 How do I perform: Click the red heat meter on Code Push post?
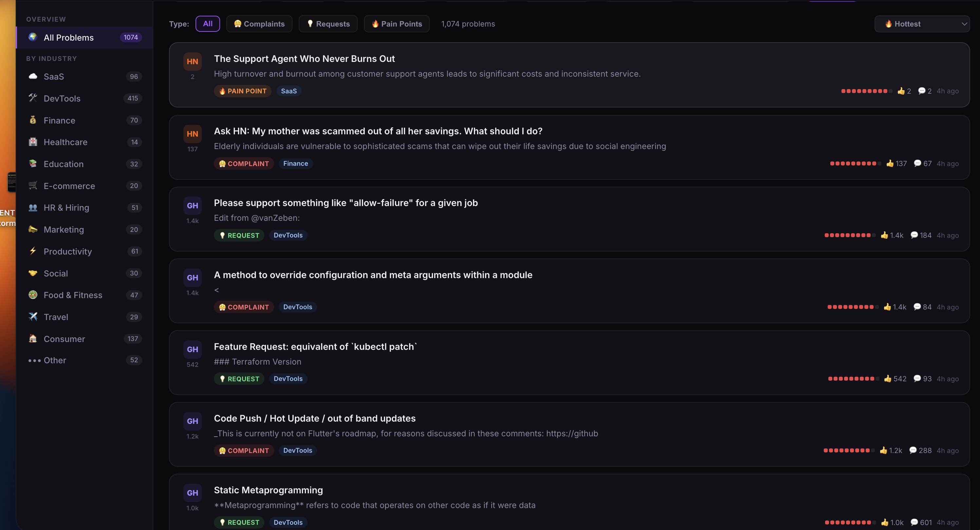point(849,450)
